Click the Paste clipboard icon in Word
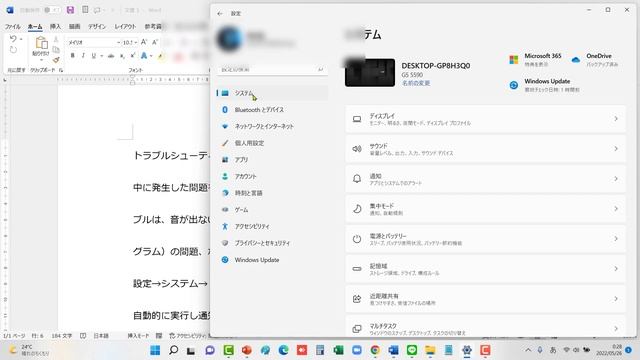Screen dimensions: 640x360 (41, 43)
